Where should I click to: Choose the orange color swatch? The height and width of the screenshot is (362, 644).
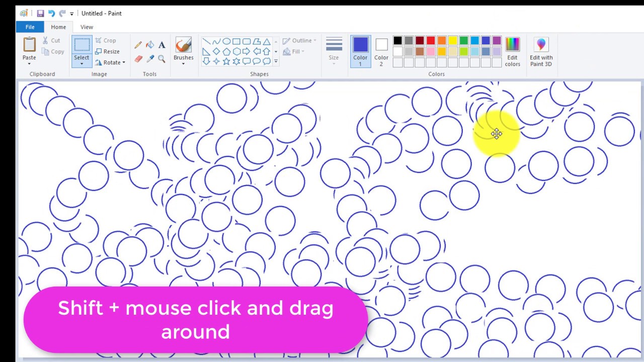pos(442,41)
